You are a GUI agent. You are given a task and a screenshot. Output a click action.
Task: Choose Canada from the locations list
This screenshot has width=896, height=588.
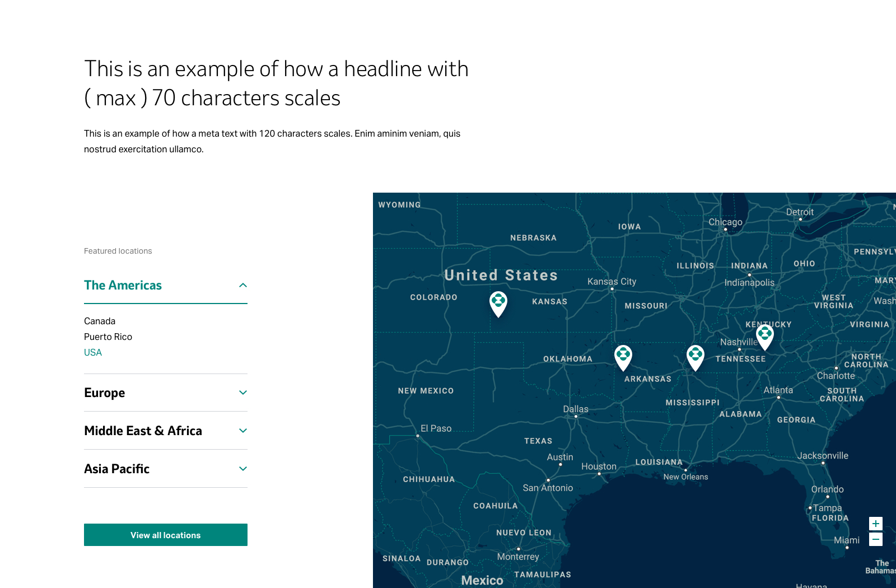(100, 321)
